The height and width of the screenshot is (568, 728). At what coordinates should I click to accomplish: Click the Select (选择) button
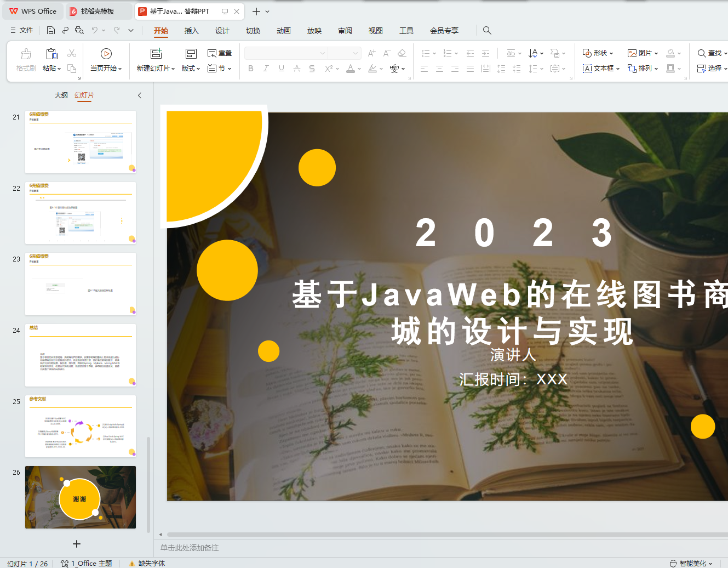[712, 69]
